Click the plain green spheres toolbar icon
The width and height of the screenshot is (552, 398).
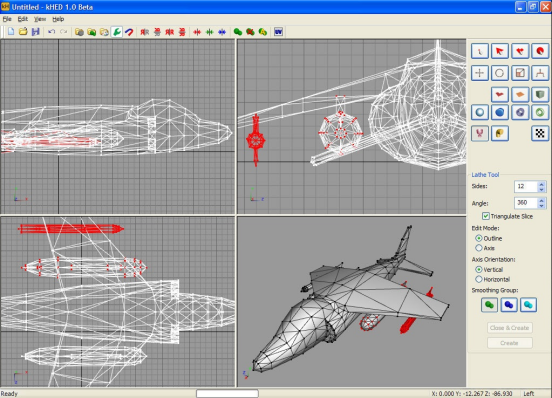(x=238, y=32)
